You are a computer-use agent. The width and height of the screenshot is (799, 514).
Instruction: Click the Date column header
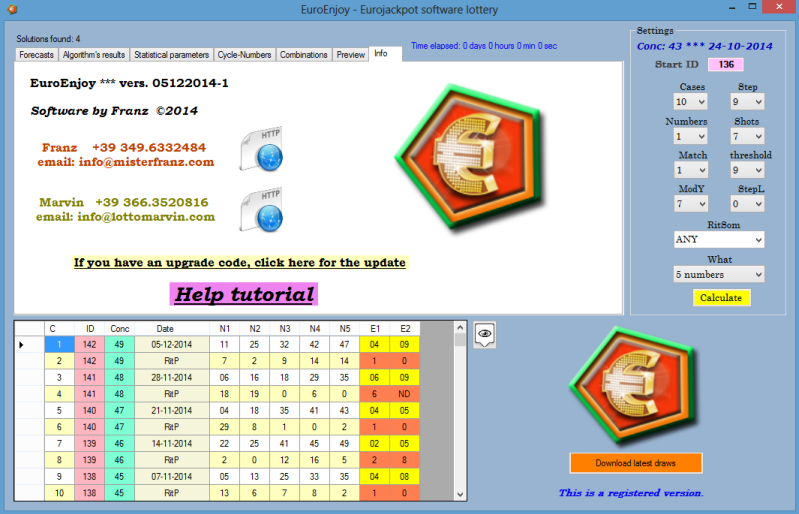tap(172, 329)
